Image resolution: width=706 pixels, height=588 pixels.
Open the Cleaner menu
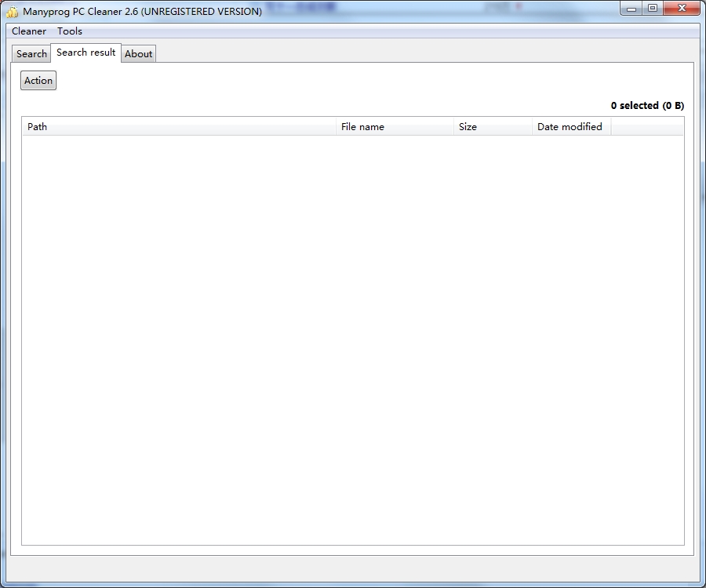click(29, 31)
